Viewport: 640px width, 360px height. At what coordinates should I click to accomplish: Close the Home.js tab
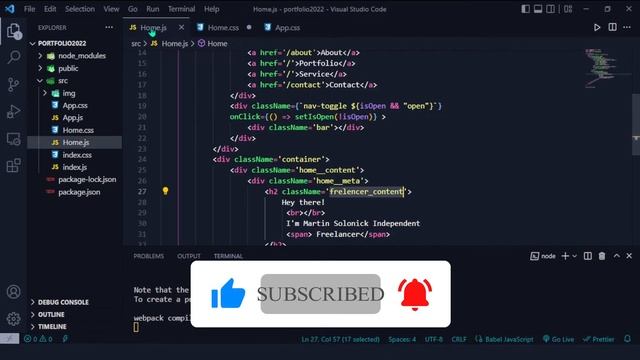181,27
